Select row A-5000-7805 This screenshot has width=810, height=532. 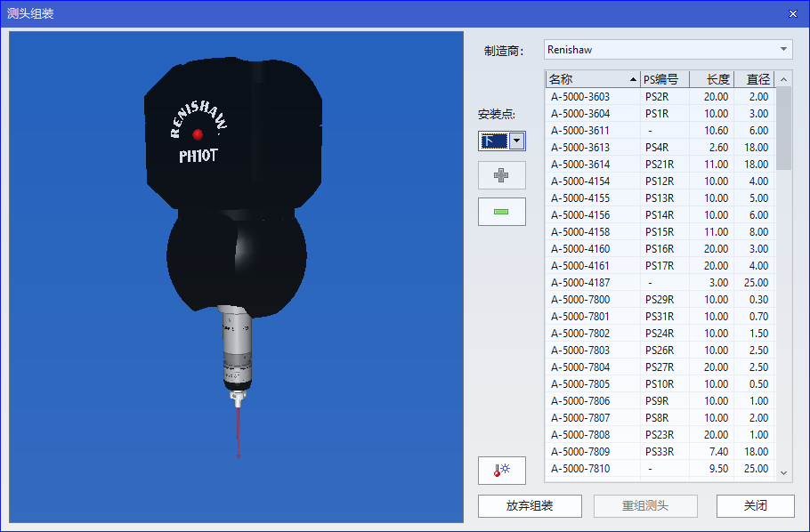660,384
